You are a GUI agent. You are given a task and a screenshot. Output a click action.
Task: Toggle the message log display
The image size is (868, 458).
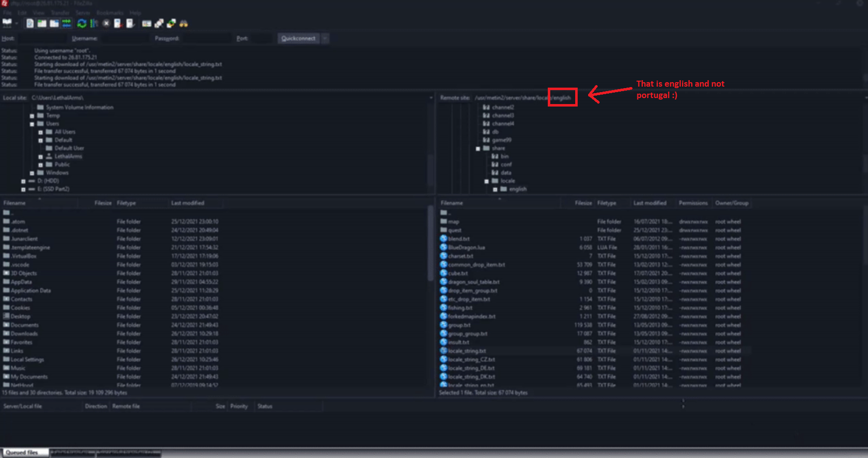tap(30, 23)
